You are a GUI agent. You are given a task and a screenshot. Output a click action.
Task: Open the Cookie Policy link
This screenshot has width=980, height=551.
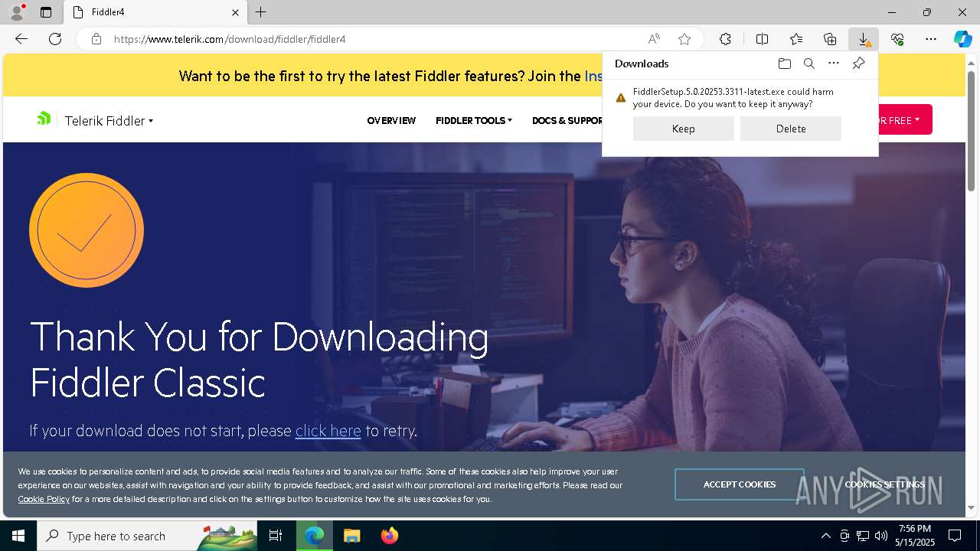pyautogui.click(x=44, y=499)
